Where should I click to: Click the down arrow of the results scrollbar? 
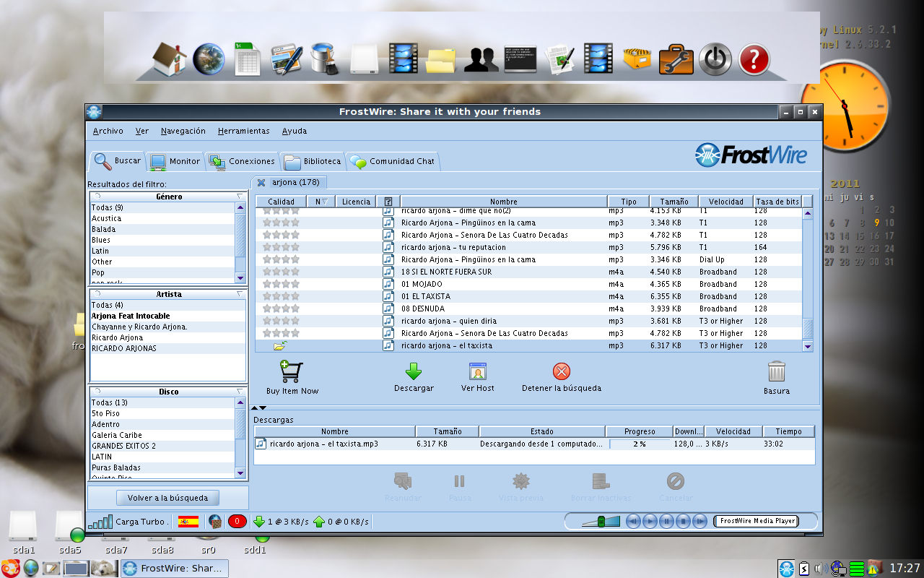808,346
